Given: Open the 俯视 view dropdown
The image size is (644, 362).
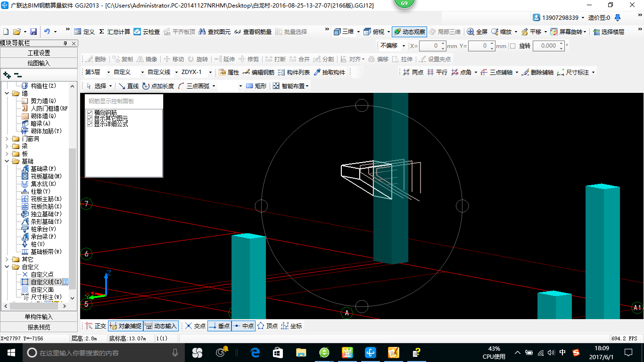Looking at the screenshot, I should [388, 32].
